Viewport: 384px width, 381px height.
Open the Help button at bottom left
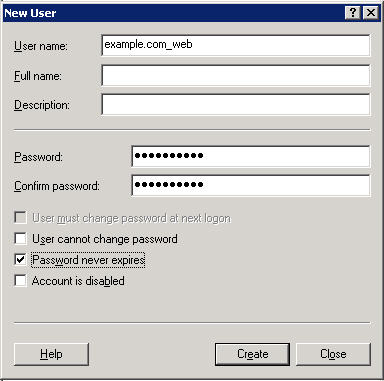click(51, 354)
